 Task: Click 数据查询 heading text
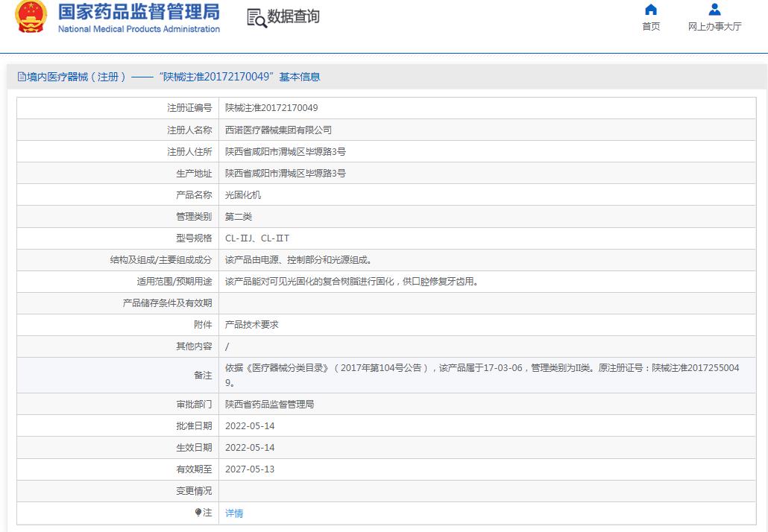293,16
